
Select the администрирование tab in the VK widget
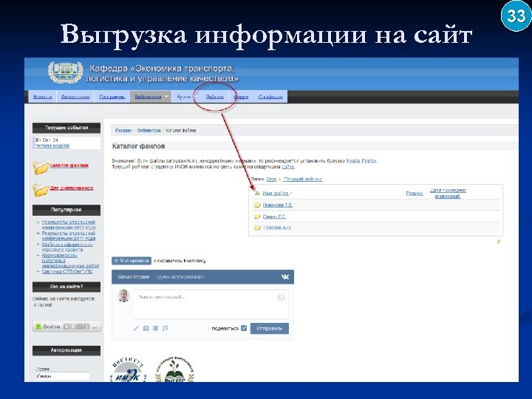pyautogui.click(x=180, y=277)
